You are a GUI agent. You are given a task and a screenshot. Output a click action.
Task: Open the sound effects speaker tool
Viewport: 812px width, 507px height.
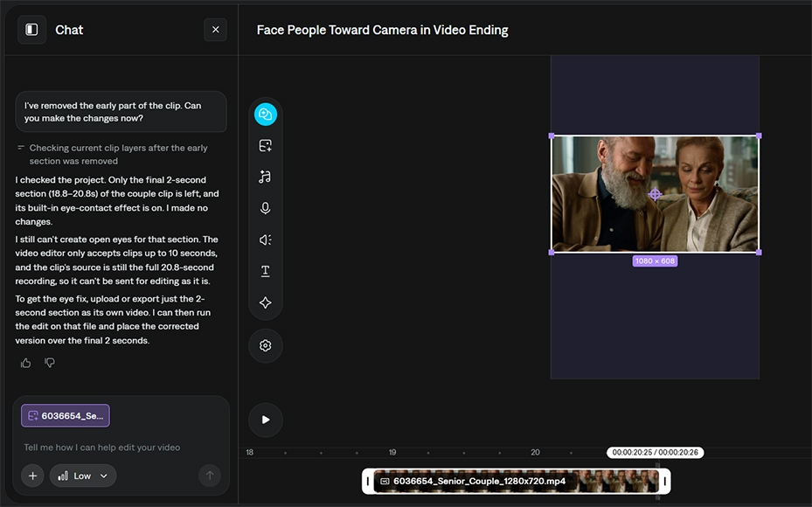click(x=265, y=240)
